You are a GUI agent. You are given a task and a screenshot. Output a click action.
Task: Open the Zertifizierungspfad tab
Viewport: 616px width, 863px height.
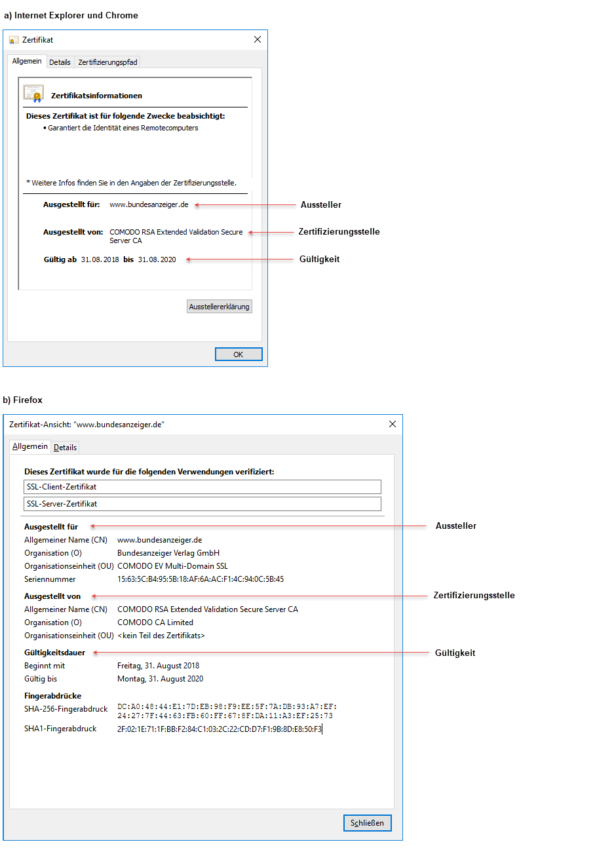pos(107,62)
